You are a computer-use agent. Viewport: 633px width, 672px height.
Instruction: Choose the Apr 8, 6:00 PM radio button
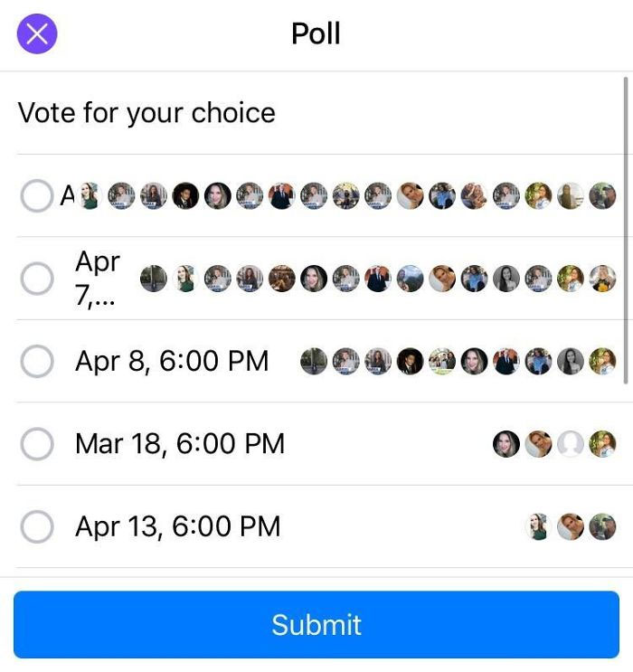(x=37, y=362)
